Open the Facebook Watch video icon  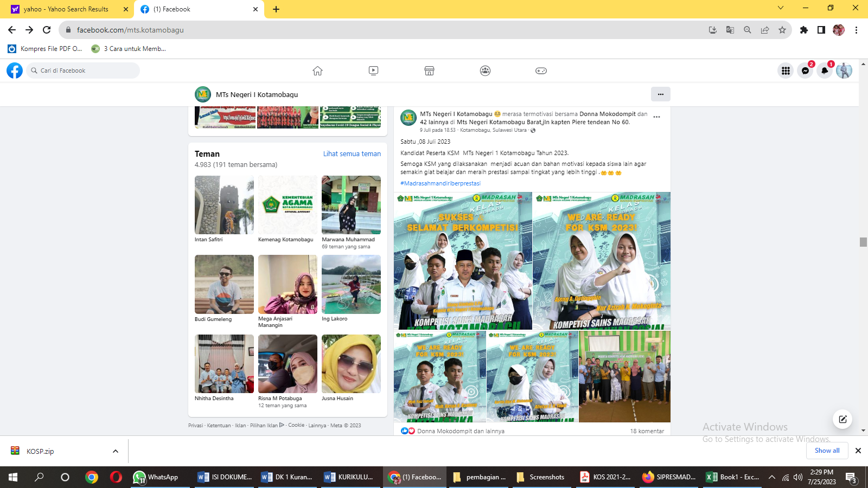point(373,70)
